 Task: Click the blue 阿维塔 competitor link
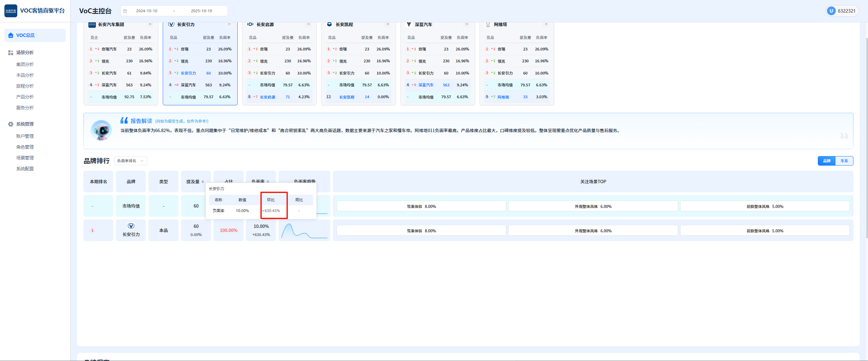coord(503,97)
